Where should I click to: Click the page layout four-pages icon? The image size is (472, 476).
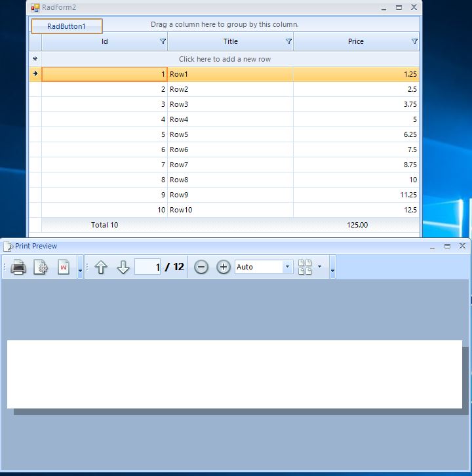(305, 267)
